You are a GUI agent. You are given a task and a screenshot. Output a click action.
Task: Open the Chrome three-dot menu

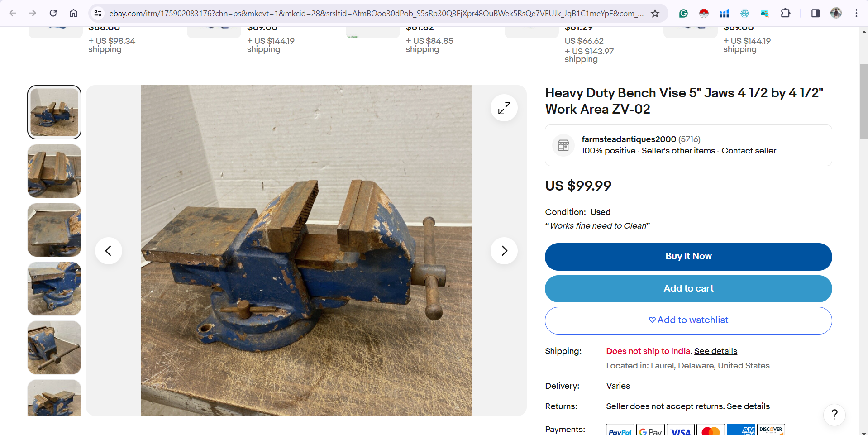856,13
